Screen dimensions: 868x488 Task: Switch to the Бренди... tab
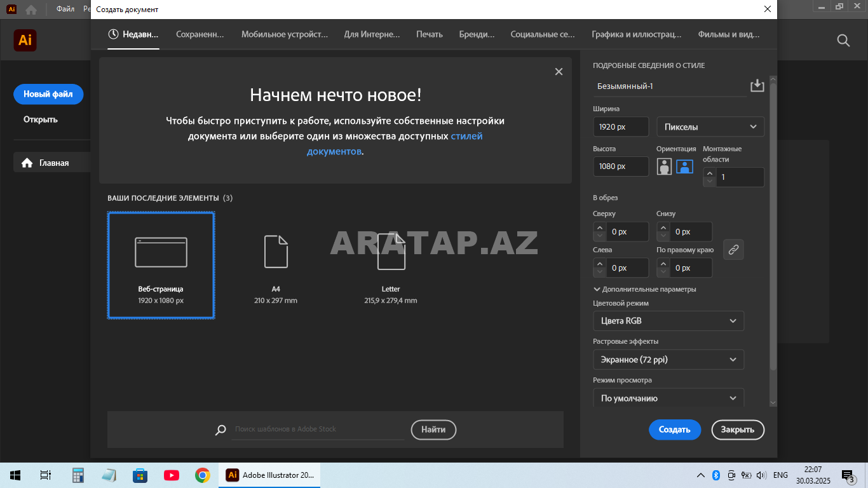pyautogui.click(x=477, y=34)
